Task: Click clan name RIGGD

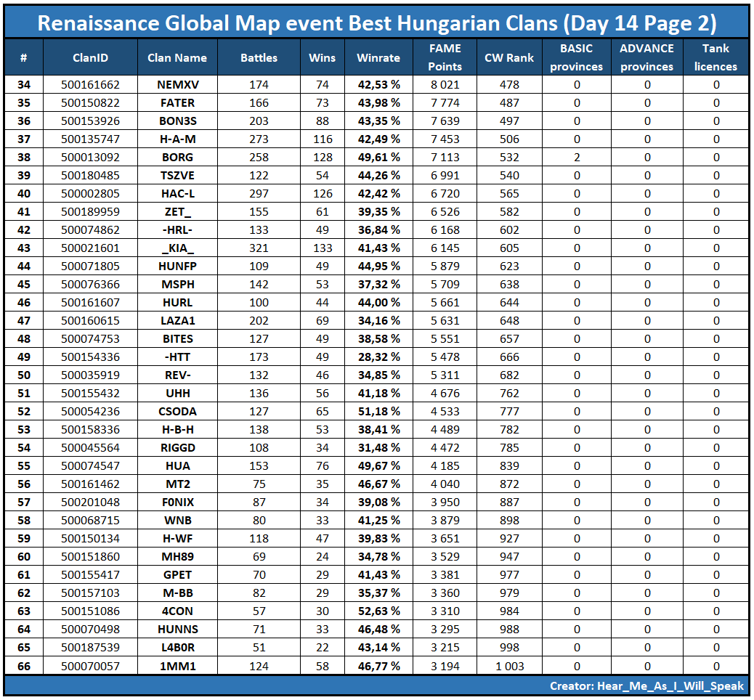Action: (x=178, y=448)
